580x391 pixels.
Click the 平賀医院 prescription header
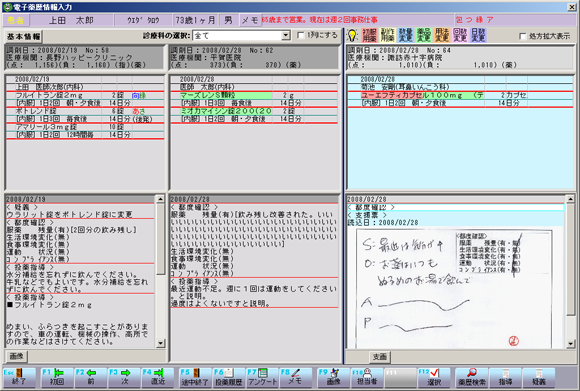coord(254,58)
